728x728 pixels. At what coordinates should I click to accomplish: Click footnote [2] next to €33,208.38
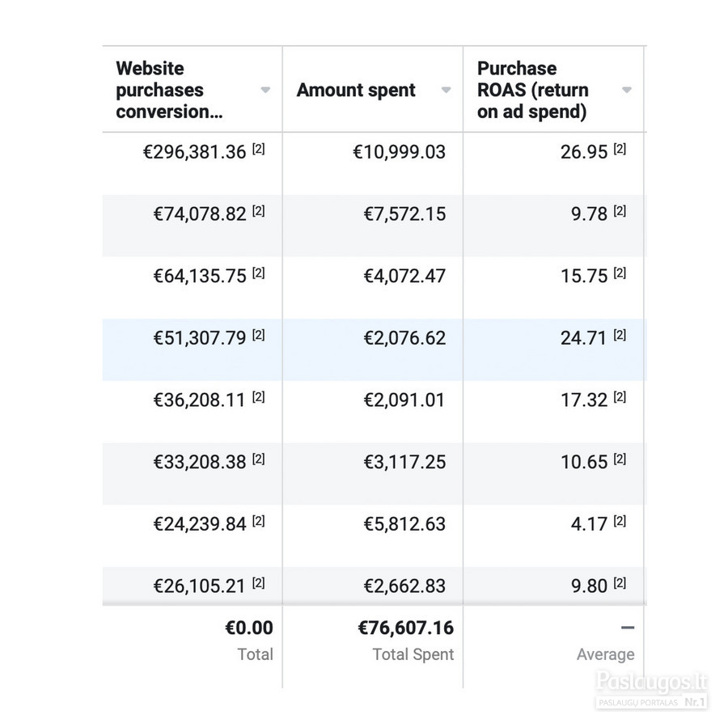(x=259, y=459)
